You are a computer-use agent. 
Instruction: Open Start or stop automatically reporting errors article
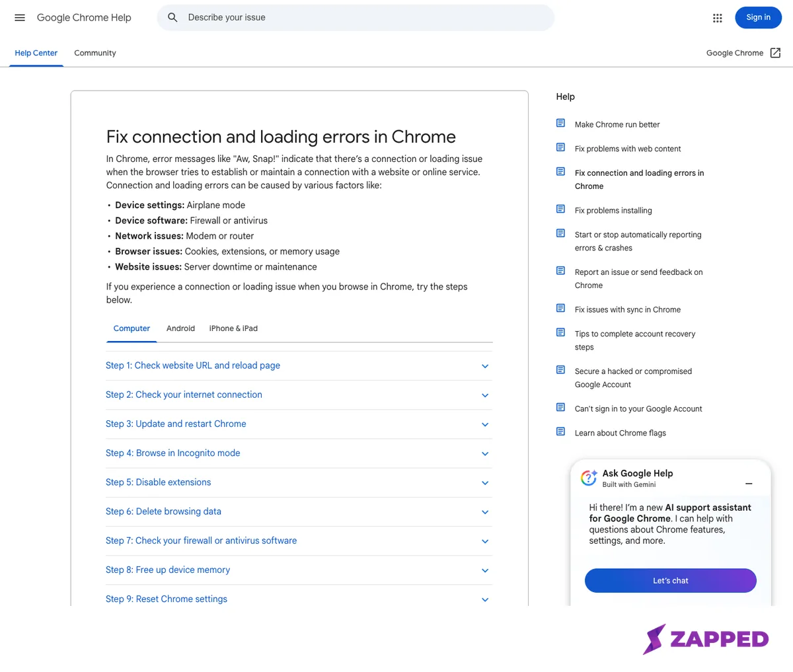pos(638,241)
